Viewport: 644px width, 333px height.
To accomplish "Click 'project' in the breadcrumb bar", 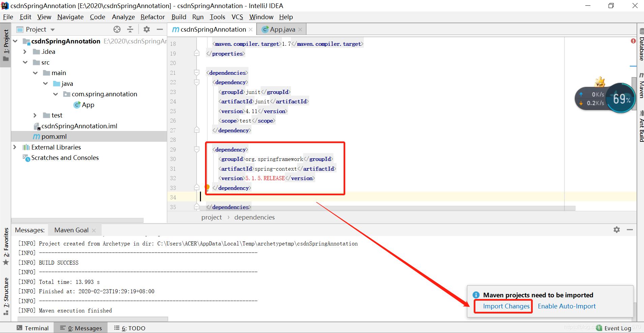I will tap(211, 217).
